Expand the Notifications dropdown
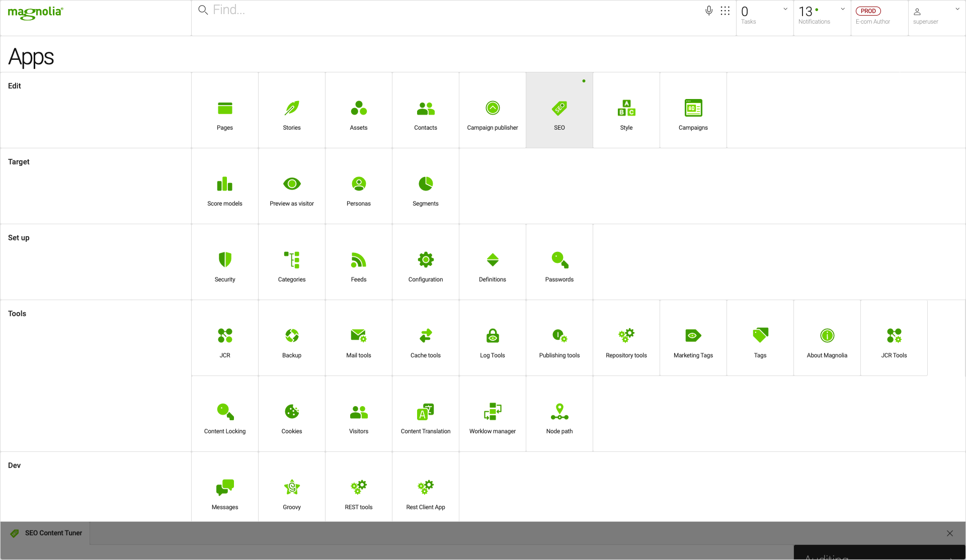 843,9
